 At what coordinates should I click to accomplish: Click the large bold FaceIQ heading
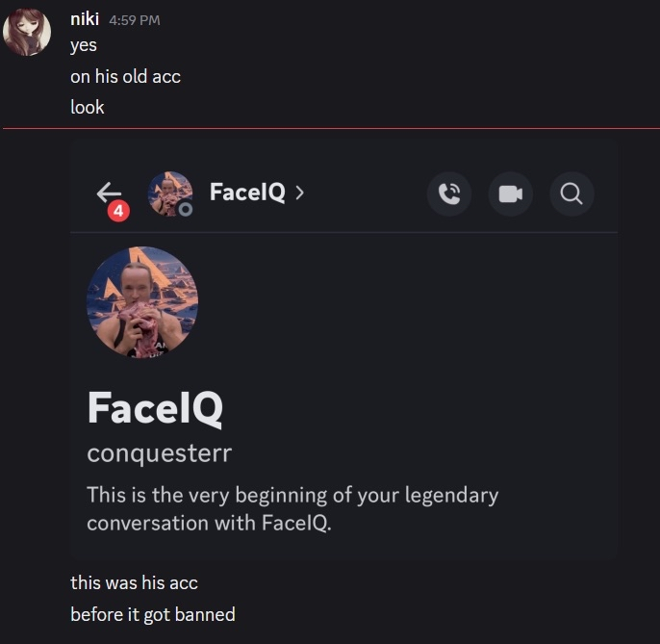pyautogui.click(x=154, y=408)
